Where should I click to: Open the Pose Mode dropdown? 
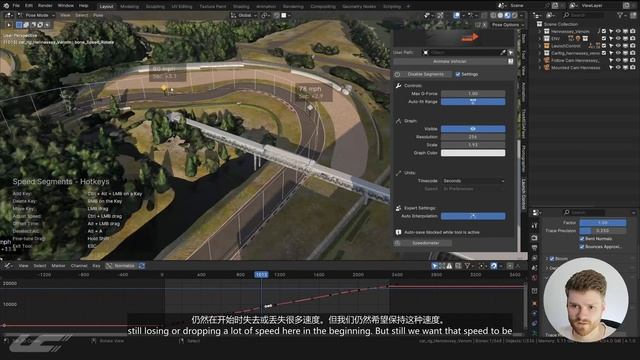(x=37, y=15)
